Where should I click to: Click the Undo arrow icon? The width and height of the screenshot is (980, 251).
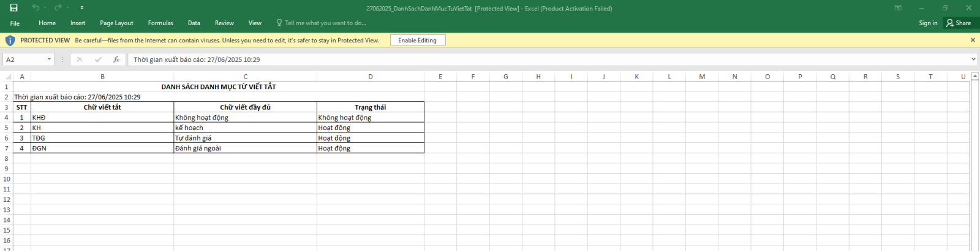36,8
